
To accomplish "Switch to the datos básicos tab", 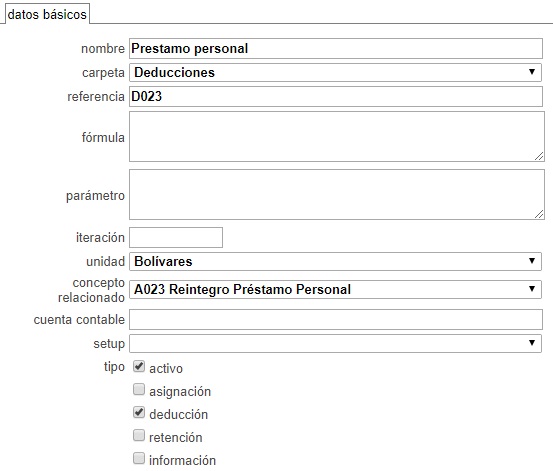I will tap(47, 14).
